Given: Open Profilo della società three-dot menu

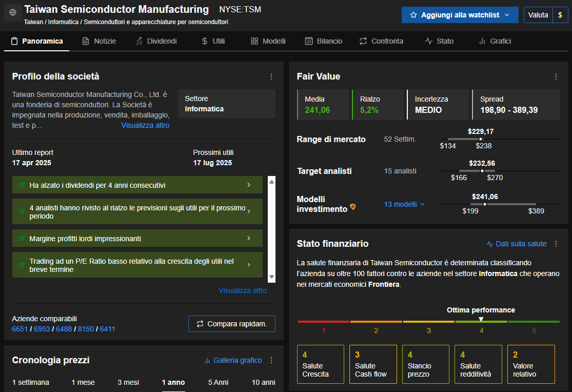Looking at the screenshot, I should (x=271, y=76).
